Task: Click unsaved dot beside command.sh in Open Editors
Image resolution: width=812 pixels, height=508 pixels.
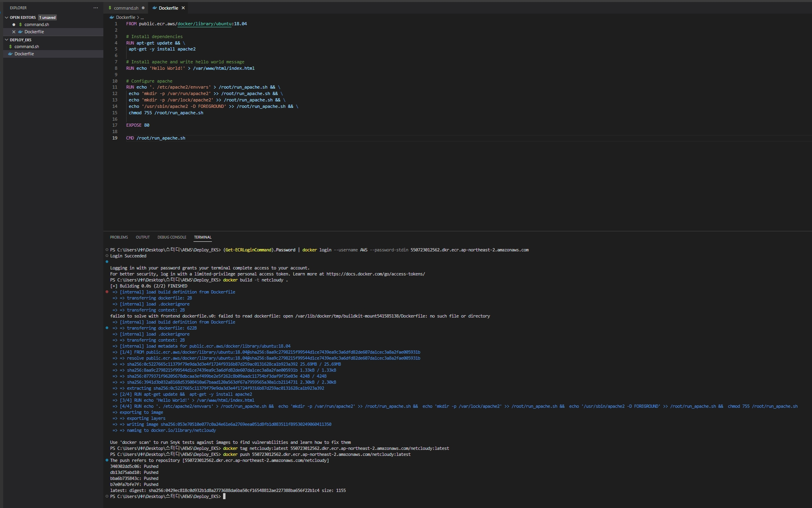Action: [14, 24]
